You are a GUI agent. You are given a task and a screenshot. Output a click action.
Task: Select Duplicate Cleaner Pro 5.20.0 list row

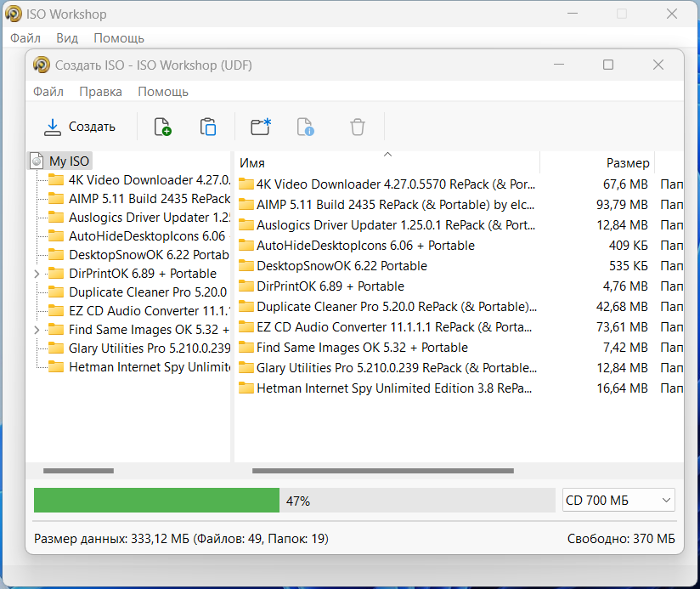click(x=459, y=307)
